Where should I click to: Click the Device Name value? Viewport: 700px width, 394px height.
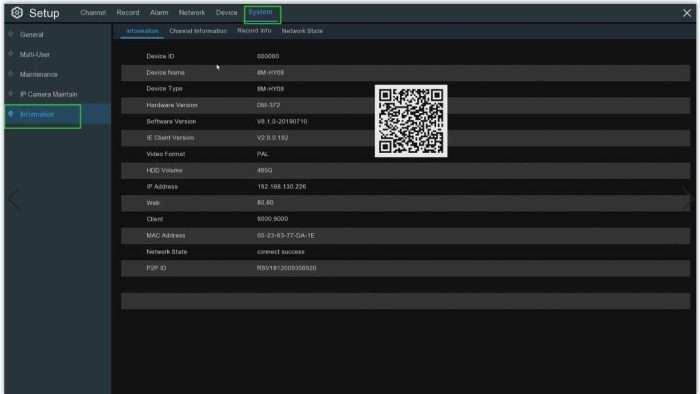pyautogui.click(x=270, y=73)
